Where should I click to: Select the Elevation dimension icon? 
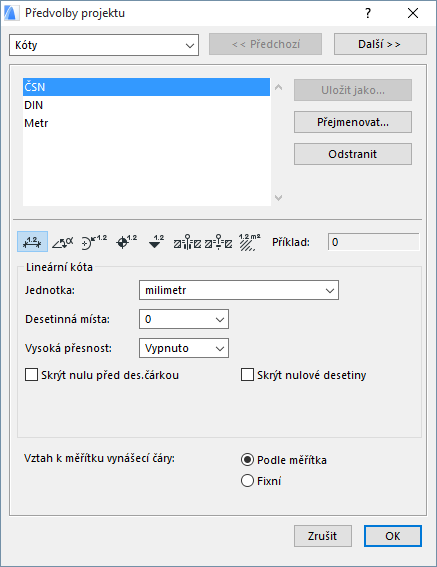click(156, 242)
